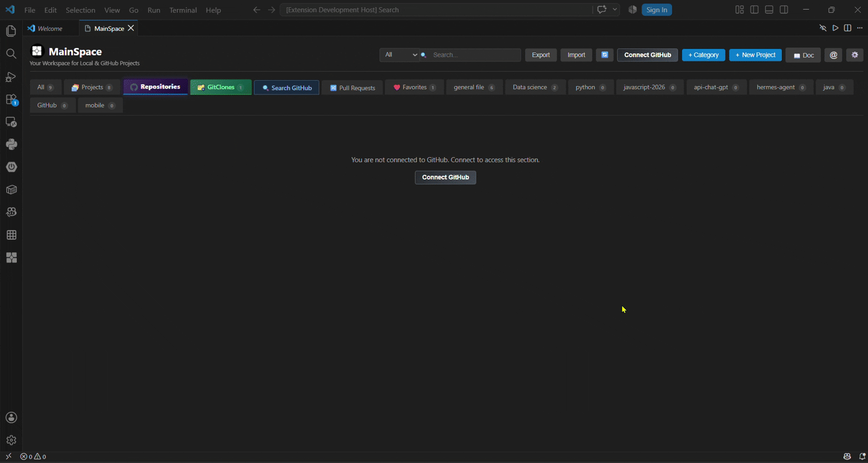Screen dimensions: 868x463
Task: Select the javascript-2026 category tab
Action: (x=650, y=87)
